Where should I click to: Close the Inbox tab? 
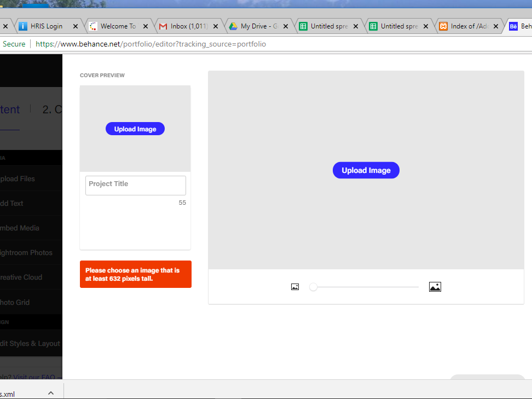coord(216,26)
